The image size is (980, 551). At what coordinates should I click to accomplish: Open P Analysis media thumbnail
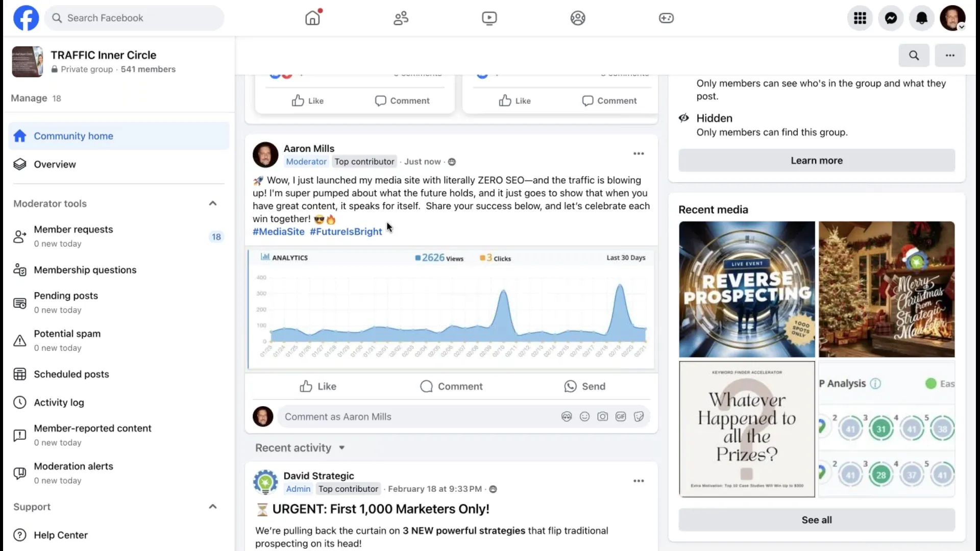pos(887,429)
